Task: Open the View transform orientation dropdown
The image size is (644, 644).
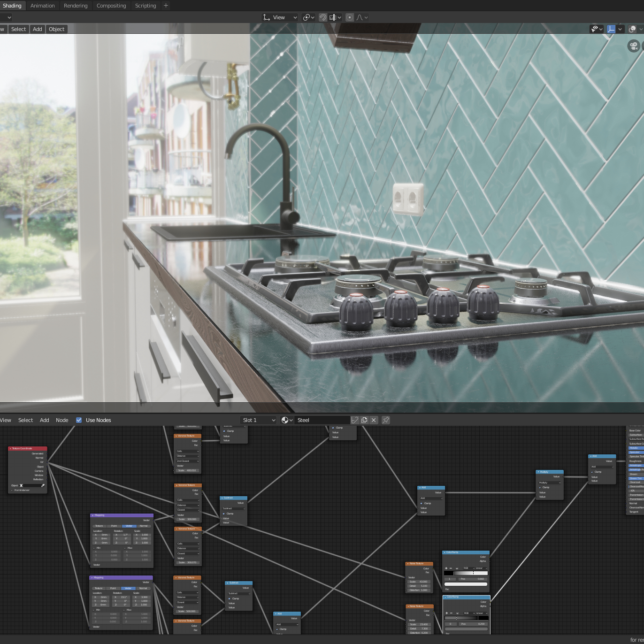Action: tap(280, 17)
